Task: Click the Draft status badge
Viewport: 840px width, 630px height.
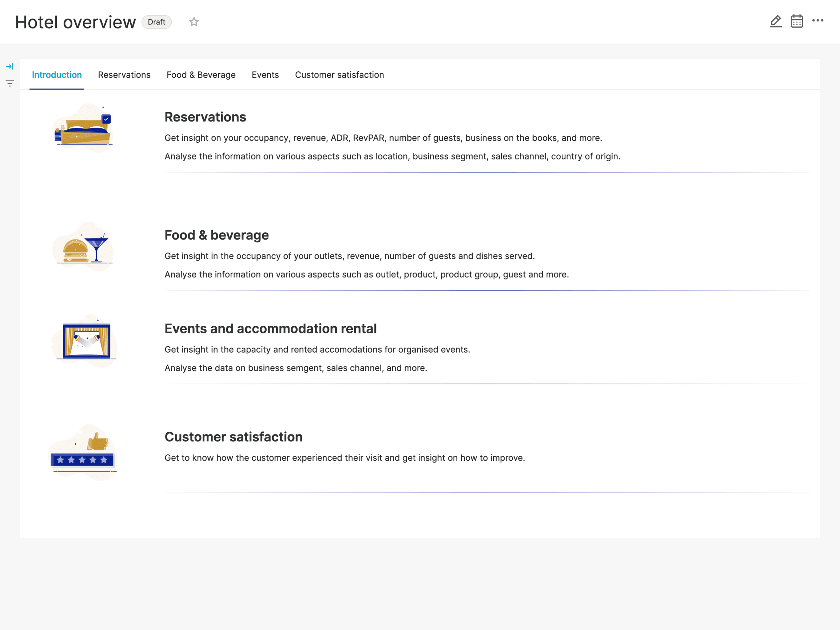Action: pyautogui.click(x=156, y=22)
